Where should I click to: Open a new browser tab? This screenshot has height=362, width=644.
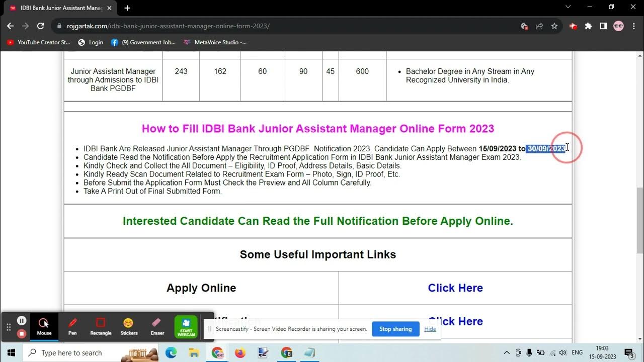(127, 8)
